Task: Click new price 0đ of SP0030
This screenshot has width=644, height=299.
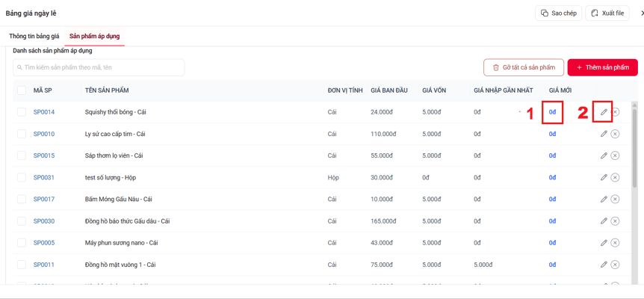Action: 552,221
